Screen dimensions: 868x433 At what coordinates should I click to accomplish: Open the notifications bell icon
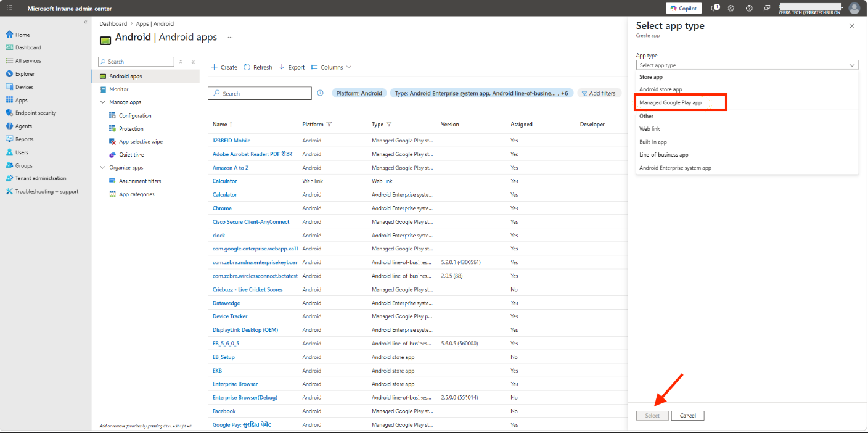715,8
